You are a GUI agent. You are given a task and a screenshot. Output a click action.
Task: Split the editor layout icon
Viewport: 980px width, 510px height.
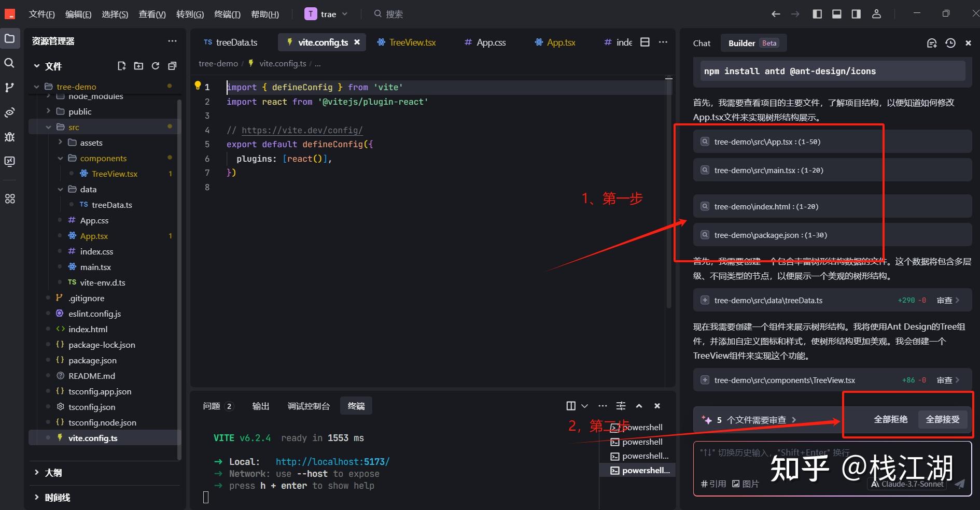tap(645, 42)
